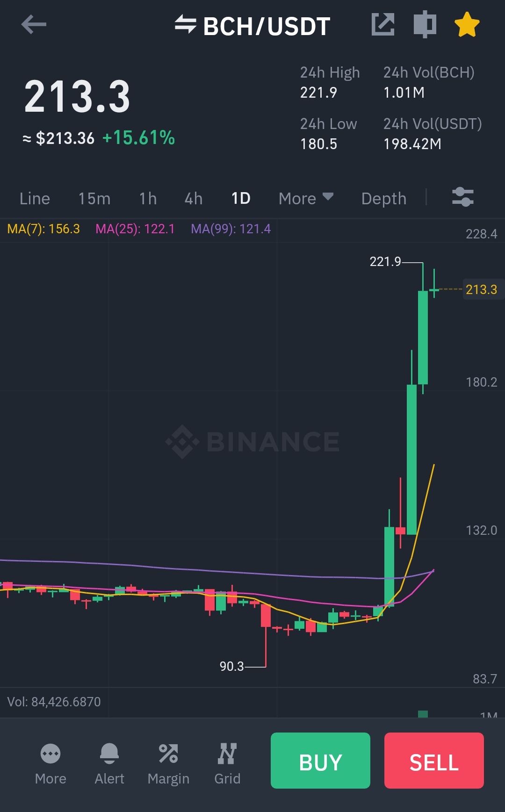This screenshot has width=505, height=812.
Task: Tap the split-view compare icon
Action: pyautogui.click(x=425, y=24)
